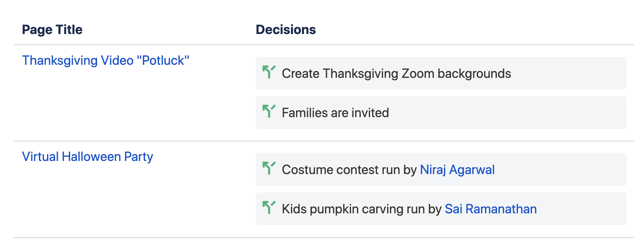Click blank right end of Zoom backgrounds panel
This screenshot has width=644, height=248.
tap(568, 73)
